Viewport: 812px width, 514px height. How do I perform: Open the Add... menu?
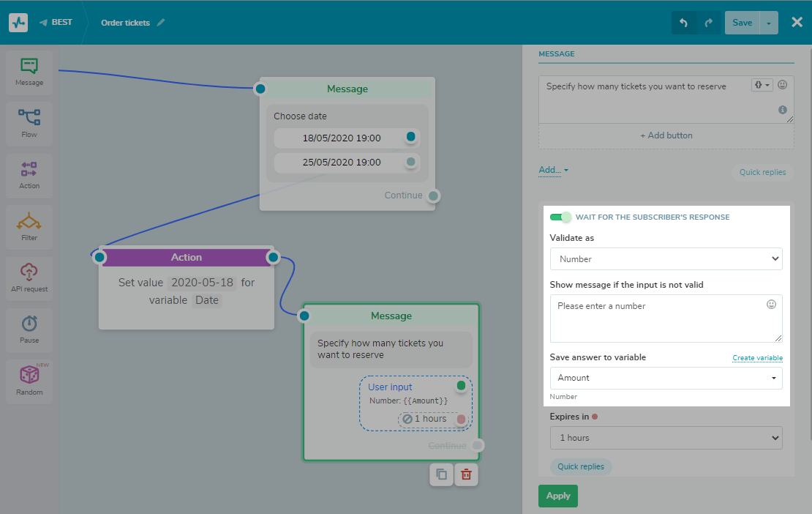(x=553, y=170)
